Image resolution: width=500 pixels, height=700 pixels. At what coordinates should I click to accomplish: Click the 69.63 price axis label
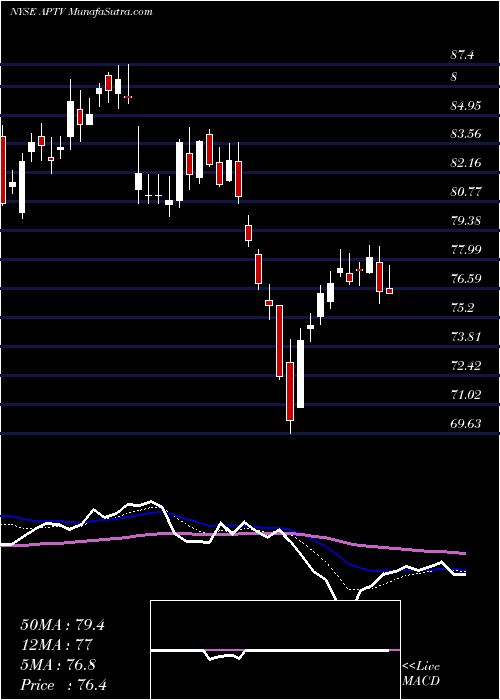pyautogui.click(x=466, y=424)
